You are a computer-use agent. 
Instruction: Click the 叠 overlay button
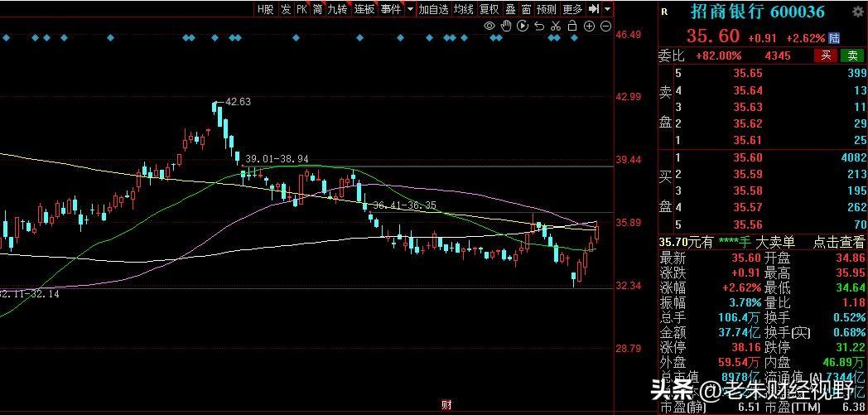[x=510, y=9]
